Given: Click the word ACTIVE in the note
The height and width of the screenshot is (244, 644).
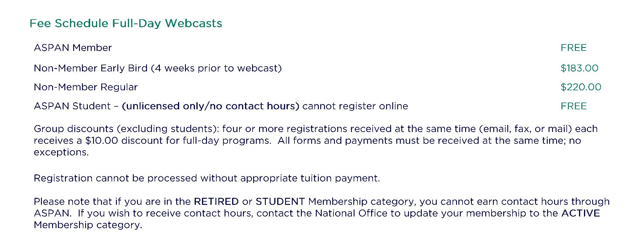Looking at the screenshot, I should click(x=581, y=213).
